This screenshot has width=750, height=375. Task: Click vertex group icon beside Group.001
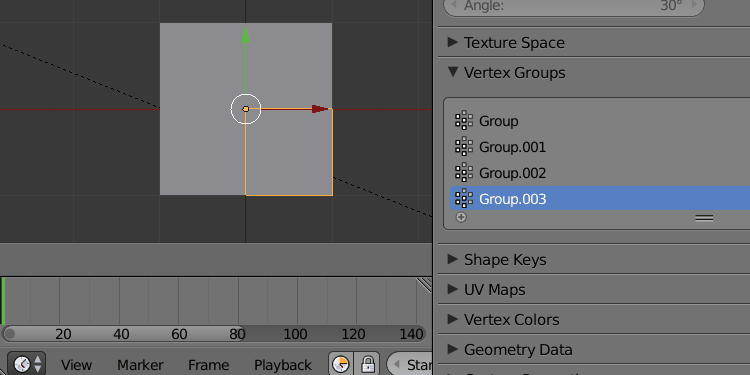(x=463, y=146)
